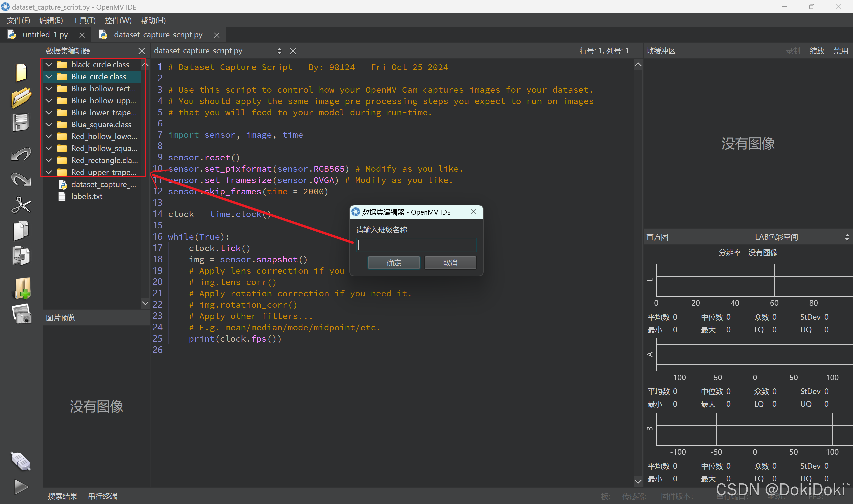Click the Cut scissors icon
This screenshot has width=853, height=504.
[x=21, y=205]
